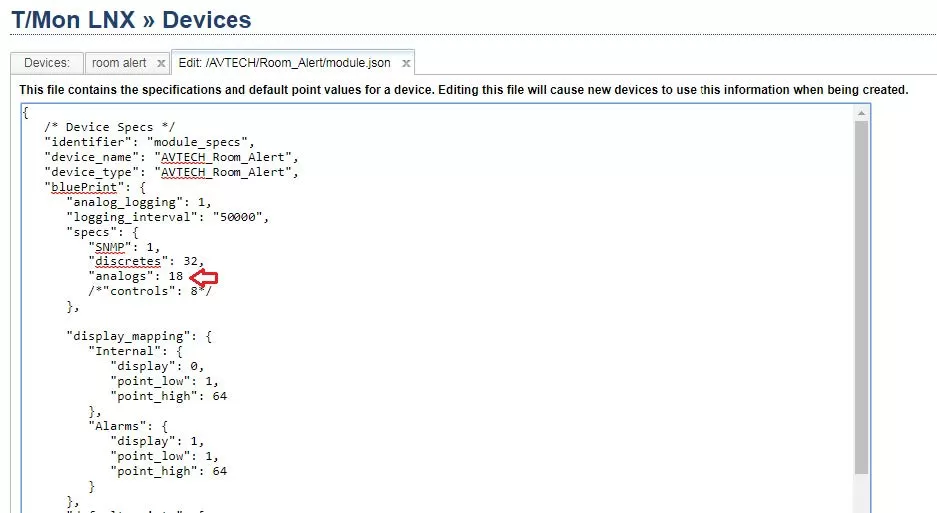Open the room alert tab
This screenshot has width=937, height=513.
[x=119, y=63]
